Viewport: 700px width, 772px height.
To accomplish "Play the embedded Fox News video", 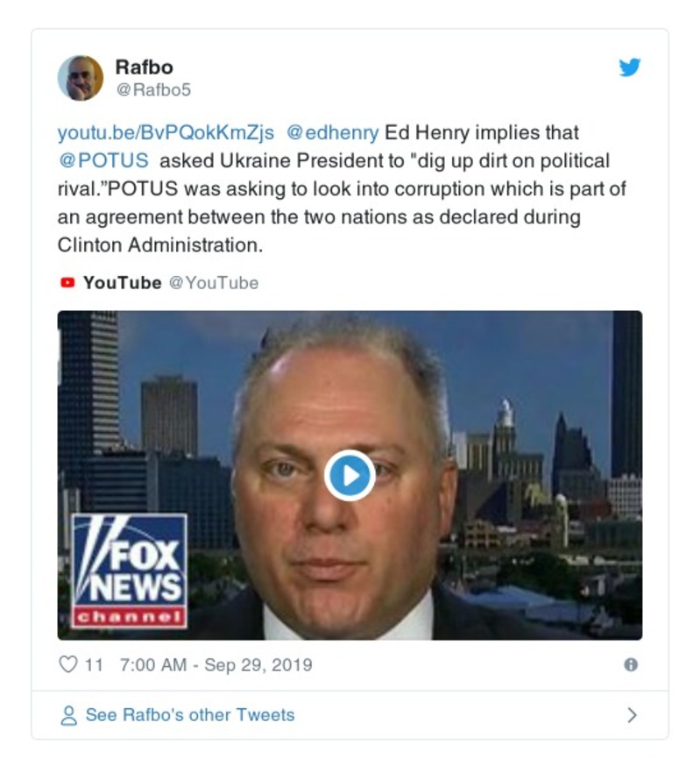I will [350, 476].
